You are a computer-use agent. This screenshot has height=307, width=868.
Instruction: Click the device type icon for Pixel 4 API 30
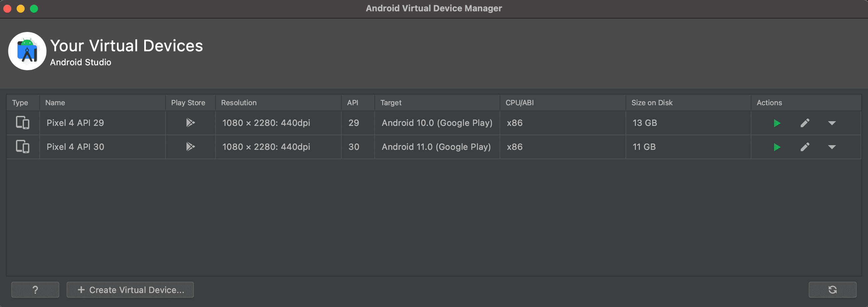point(23,147)
